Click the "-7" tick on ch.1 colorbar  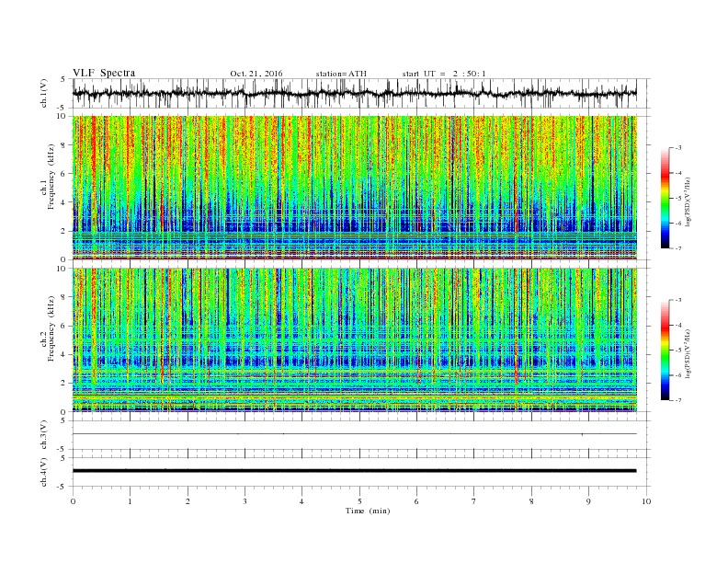677,248
